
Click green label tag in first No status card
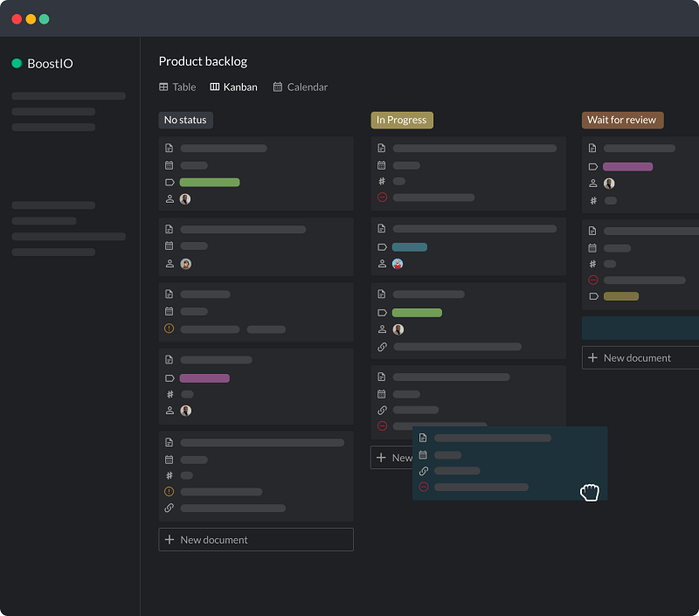coord(210,183)
